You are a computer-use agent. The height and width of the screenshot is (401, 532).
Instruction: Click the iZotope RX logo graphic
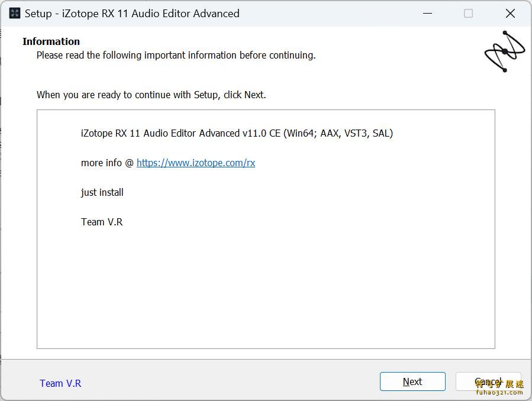(x=505, y=51)
